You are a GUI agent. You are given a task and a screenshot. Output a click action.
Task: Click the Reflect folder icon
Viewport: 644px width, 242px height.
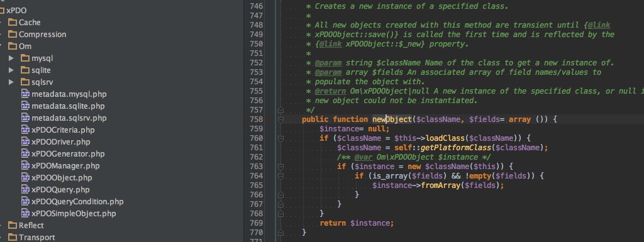click(x=13, y=225)
